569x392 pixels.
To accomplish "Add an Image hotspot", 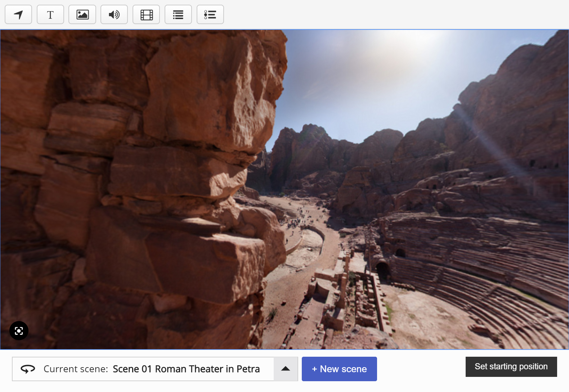I will click(x=82, y=14).
